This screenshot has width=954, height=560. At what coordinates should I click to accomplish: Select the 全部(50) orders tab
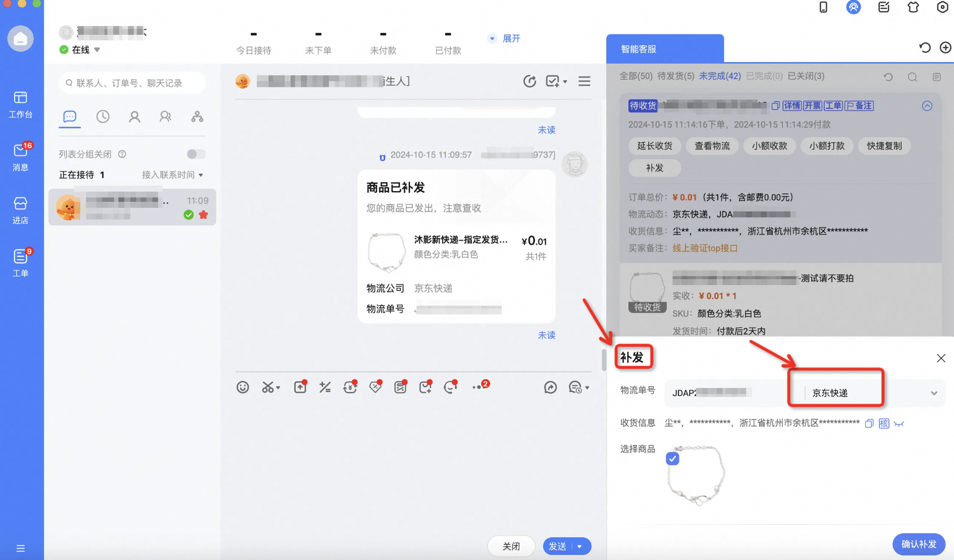(636, 76)
